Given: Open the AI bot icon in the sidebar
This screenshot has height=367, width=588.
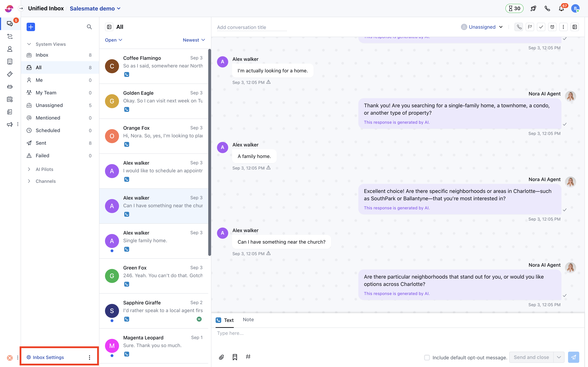Looking at the screenshot, I should (x=10, y=87).
